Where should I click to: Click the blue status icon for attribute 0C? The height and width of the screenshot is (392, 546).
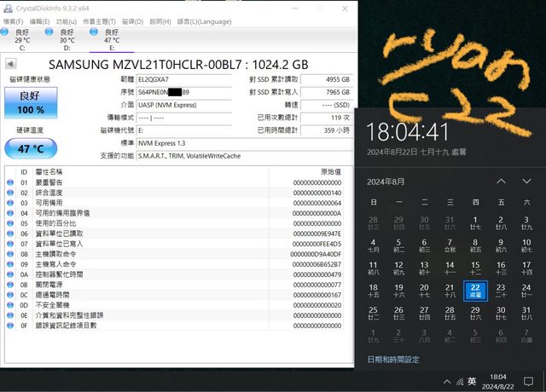(x=10, y=295)
